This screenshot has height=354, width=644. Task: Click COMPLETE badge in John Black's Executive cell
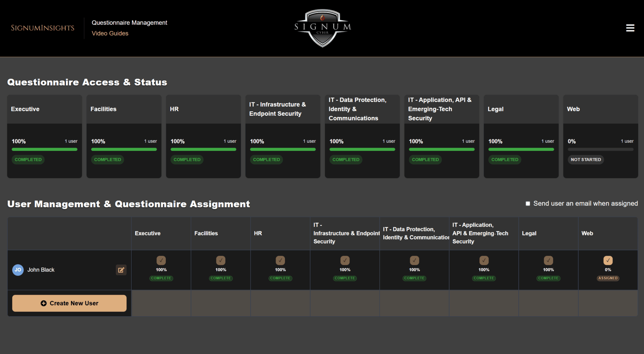(161, 278)
